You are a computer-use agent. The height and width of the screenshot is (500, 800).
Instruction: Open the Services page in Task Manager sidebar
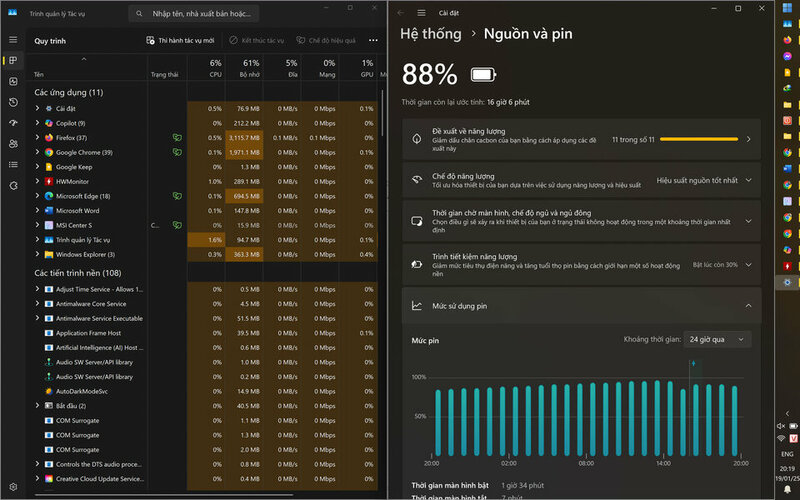[x=13, y=186]
